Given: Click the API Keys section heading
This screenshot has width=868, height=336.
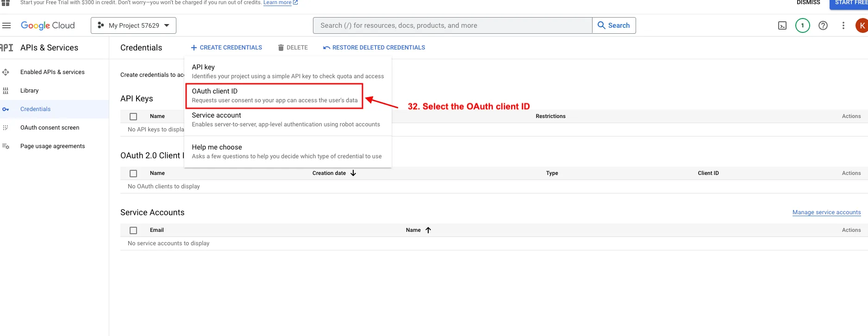Looking at the screenshot, I should click(x=137, y=99).
